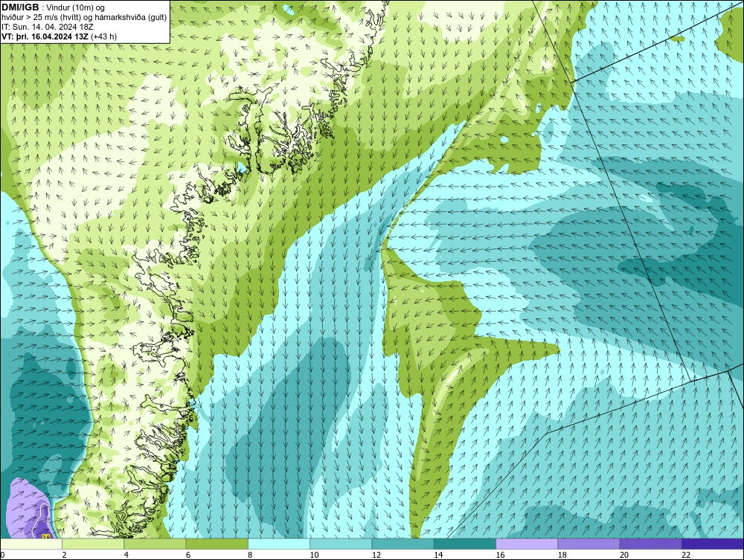Click the yellow '28' gust label on map
The image size is (744, 560).
tap(46, 537)
